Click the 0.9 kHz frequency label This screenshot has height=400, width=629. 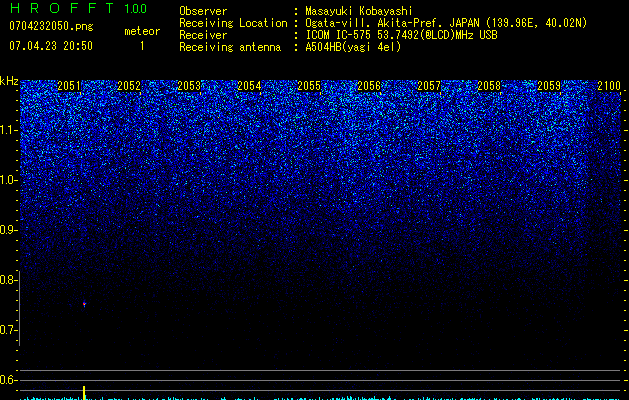click(x=9, y=230)
